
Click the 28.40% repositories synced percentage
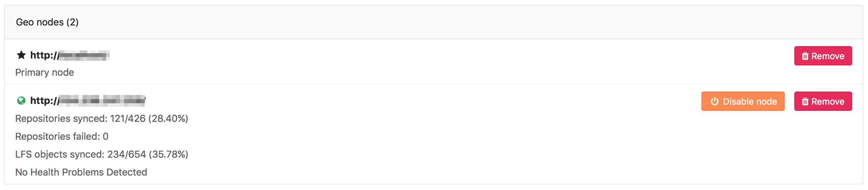168,118
